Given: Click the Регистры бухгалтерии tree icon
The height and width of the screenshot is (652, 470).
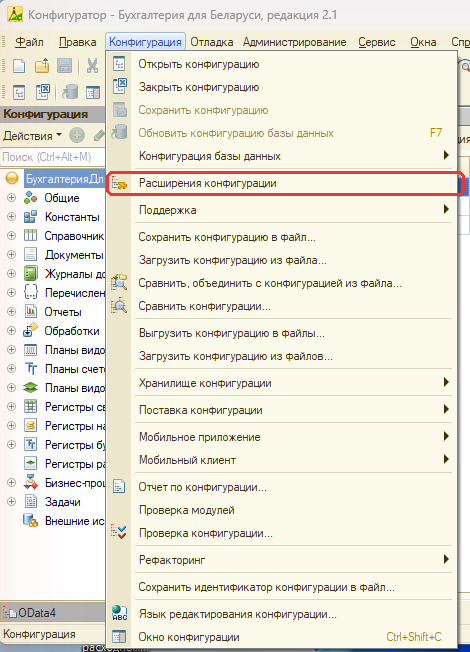Looking at the screenshot, I should [30, 445].
